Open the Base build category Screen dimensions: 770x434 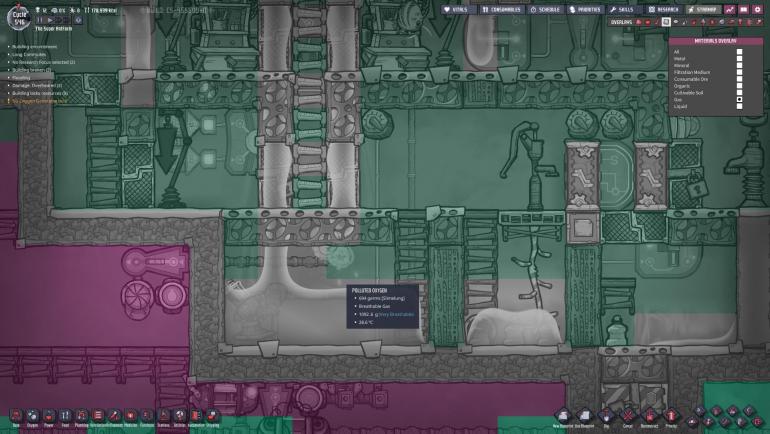[16, 415]
